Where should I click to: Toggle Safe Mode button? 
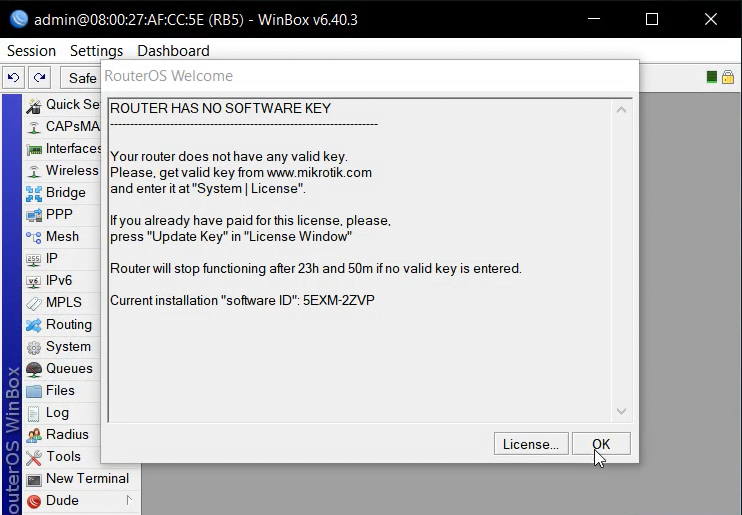click(80, 78)
